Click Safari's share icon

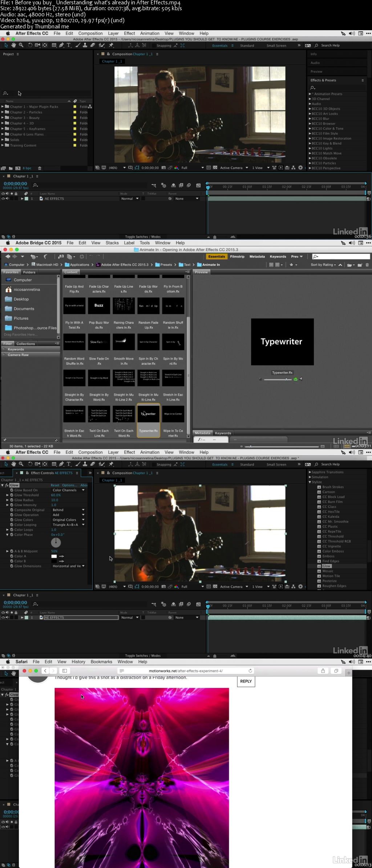click(323, 671)
